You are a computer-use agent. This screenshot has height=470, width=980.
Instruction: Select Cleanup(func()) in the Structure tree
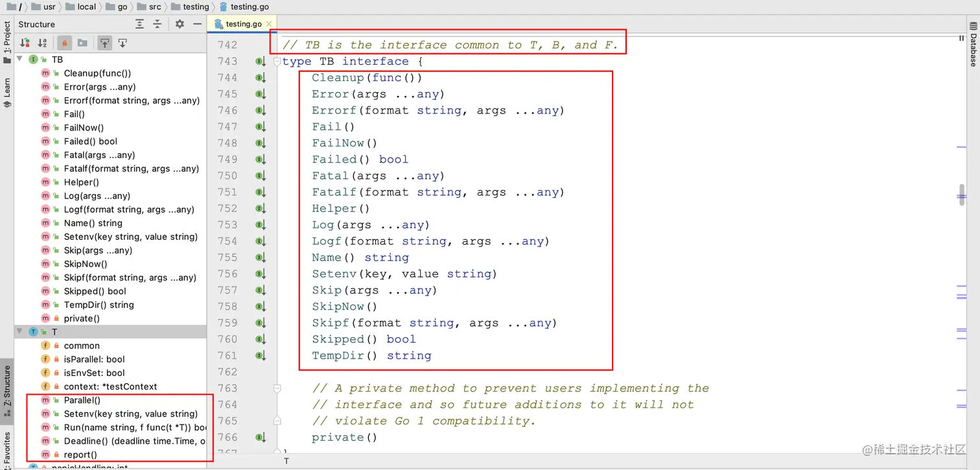(97, 73)
